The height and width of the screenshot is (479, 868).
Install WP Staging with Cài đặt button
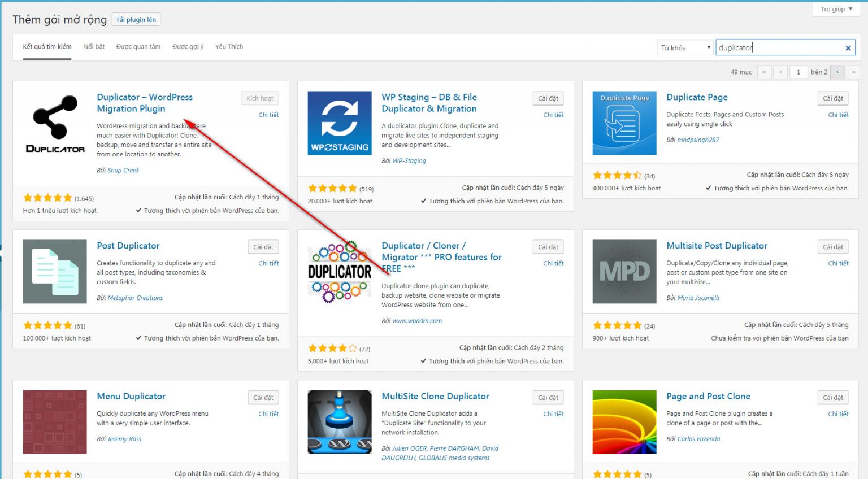click(x=548, y=98)
